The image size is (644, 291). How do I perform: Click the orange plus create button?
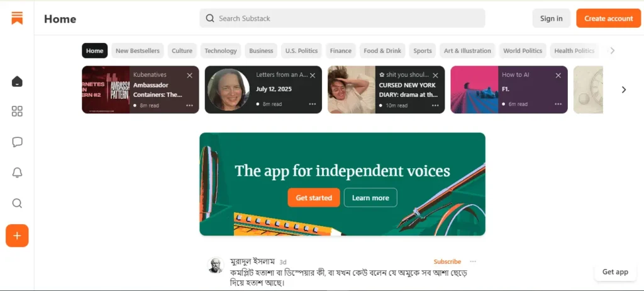point(17,236)
